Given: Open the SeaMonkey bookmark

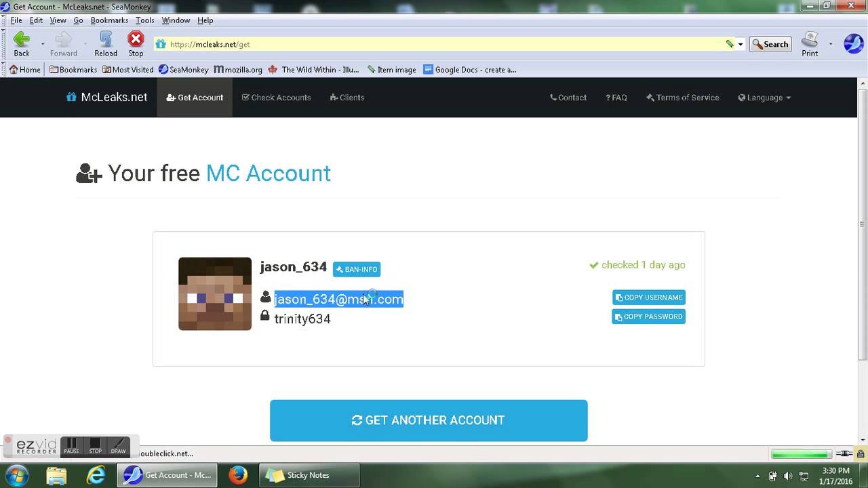Looking at the screenshot, I should tap(184, 69).
